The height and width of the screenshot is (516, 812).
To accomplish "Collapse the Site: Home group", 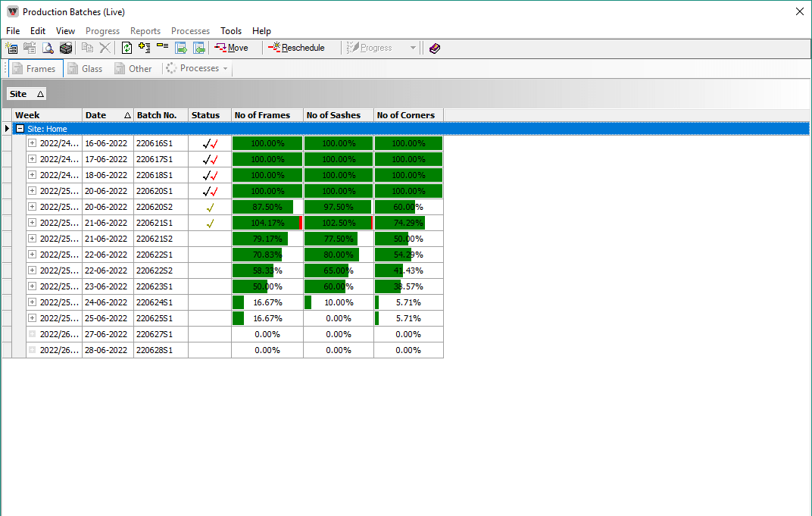I will point(20,129).
